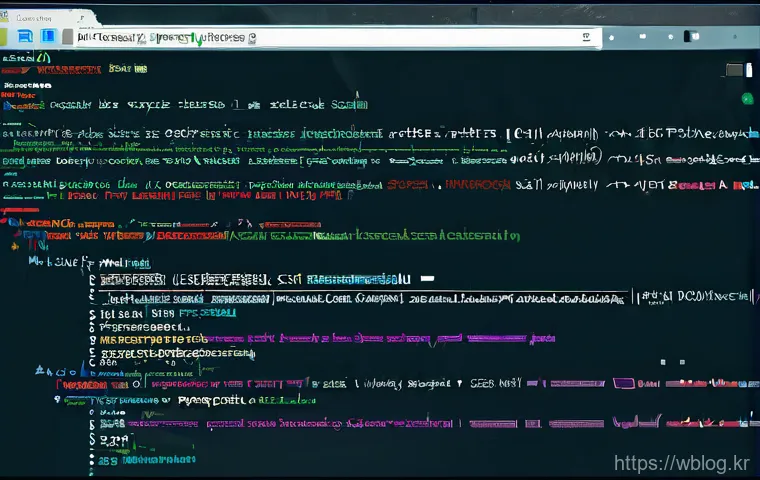Viewport: 760px width, 480px height.
Task: Click the toolbar button right of address bar
Action: pos(612,36)
